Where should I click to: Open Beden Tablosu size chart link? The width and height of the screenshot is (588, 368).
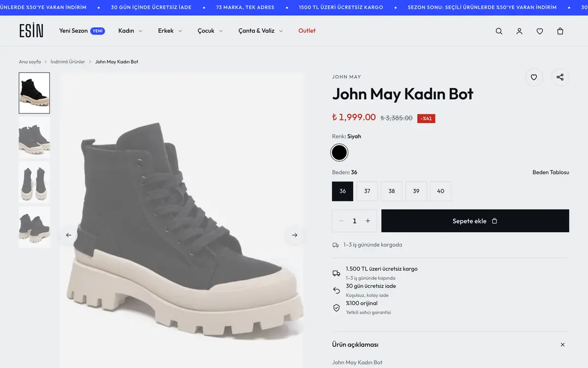(x=551, y=172)
